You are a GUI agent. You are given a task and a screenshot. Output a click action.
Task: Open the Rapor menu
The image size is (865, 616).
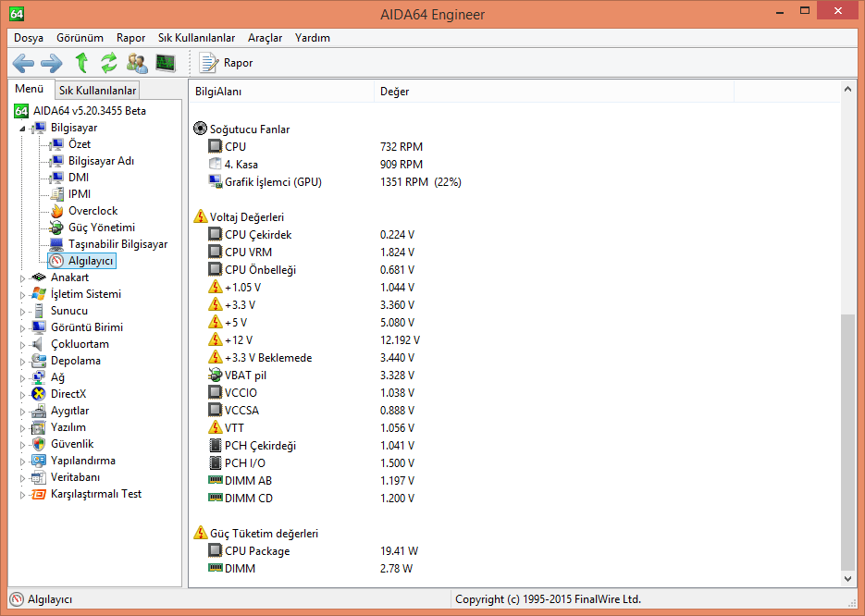130,38
